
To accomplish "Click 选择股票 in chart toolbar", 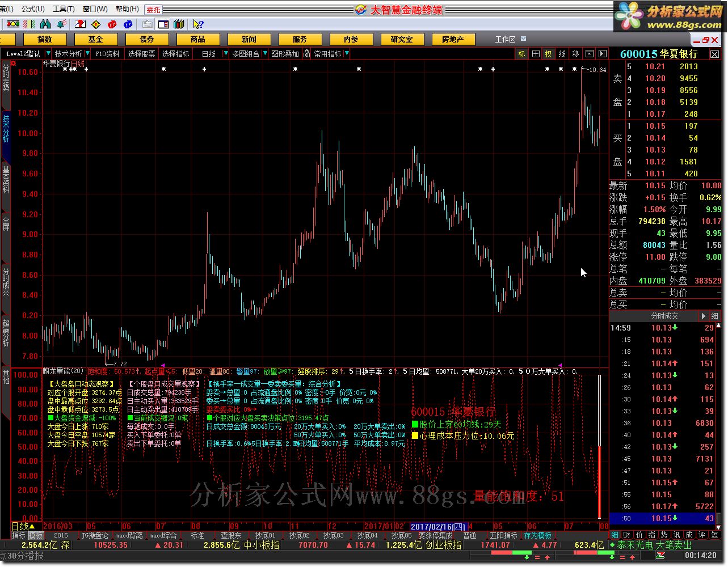I will [x=141, y=54].
